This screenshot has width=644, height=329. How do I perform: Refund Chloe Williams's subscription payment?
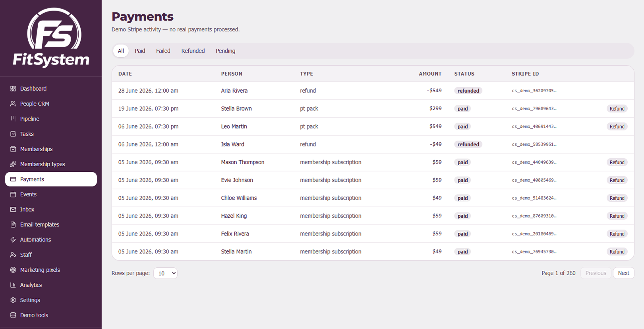[x=617, y=198]
